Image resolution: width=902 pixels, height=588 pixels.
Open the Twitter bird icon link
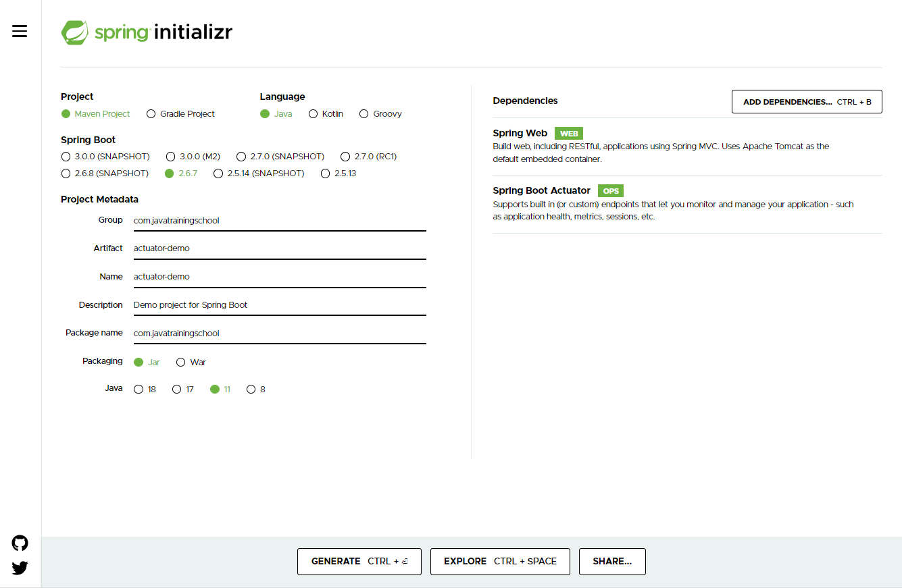20,568
